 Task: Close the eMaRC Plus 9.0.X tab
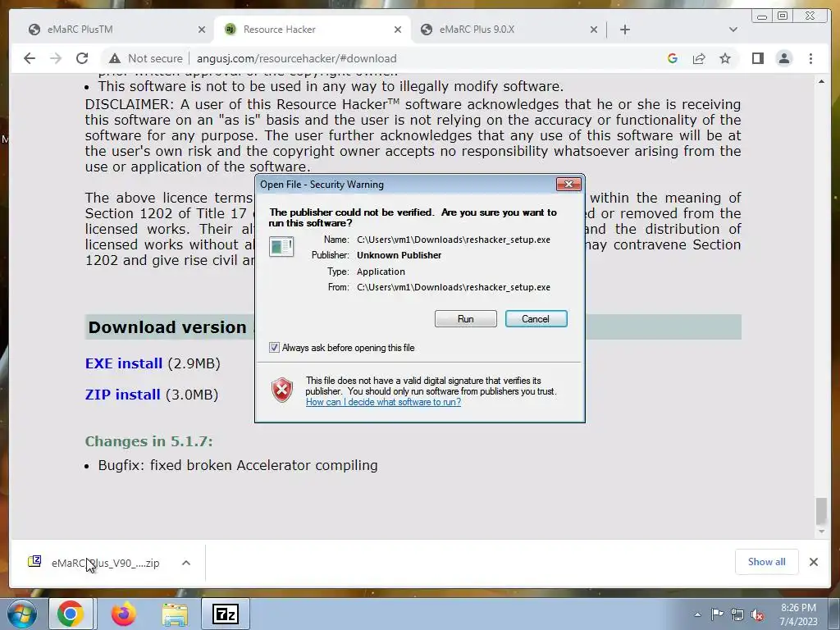click(594, 30)
